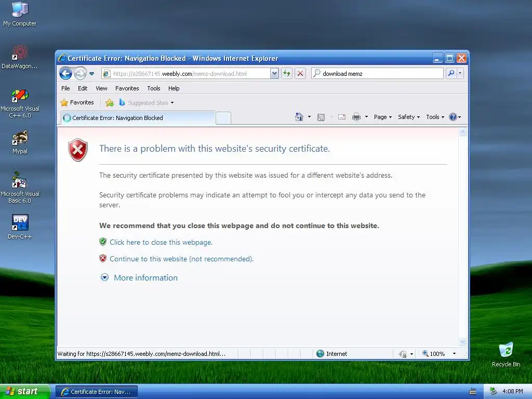Click the Print printer icon
532x399 pixels.
tap(356, 117)
